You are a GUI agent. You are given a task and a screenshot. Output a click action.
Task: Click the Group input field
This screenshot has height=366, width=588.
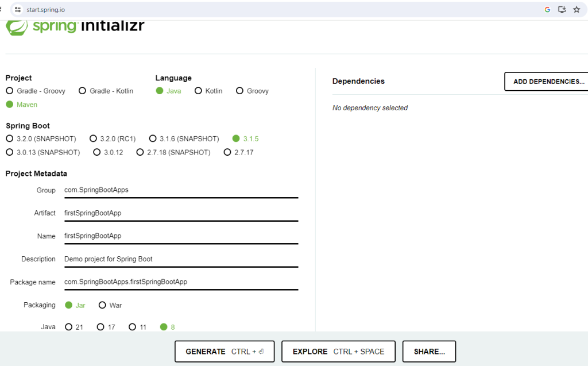[181, 190]
